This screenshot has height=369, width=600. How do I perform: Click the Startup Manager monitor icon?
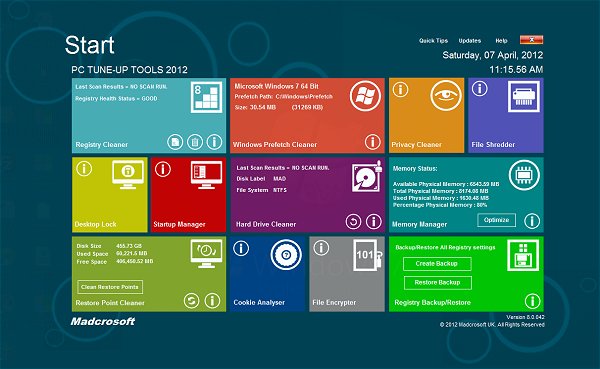coord(206,175)
